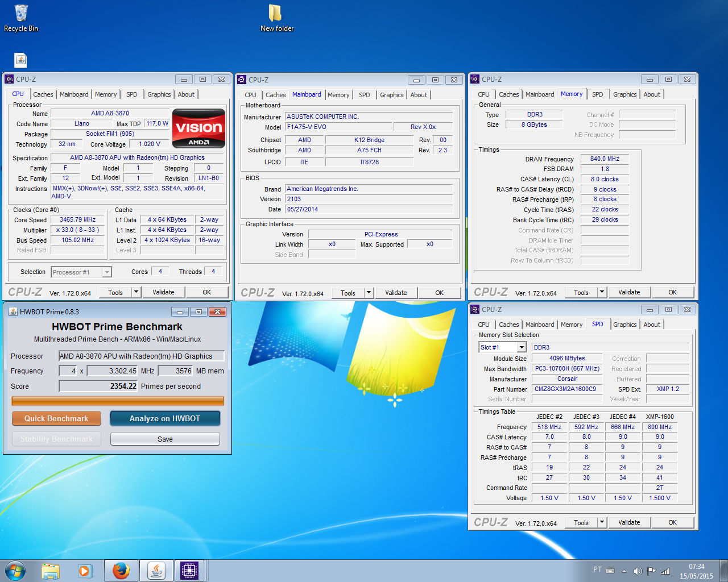
Task: Click Analyze on HWBOT button
Action: 165,418
